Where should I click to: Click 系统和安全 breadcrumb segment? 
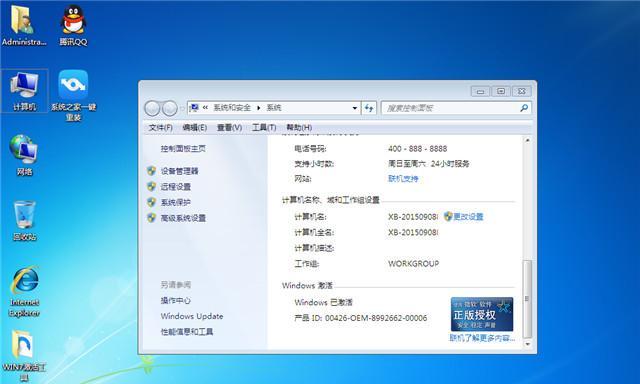[x=232, y=108]
